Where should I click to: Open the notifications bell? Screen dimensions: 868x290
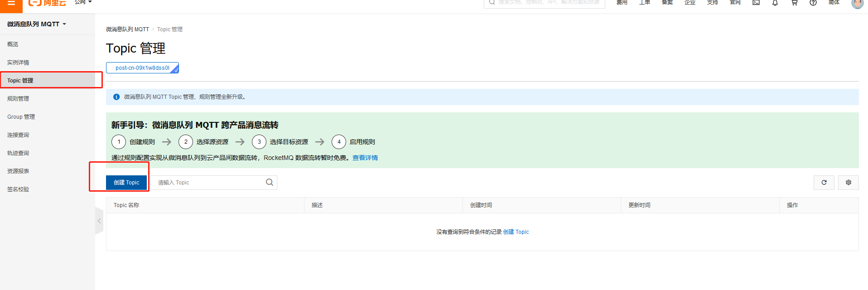tap(775, 3)
